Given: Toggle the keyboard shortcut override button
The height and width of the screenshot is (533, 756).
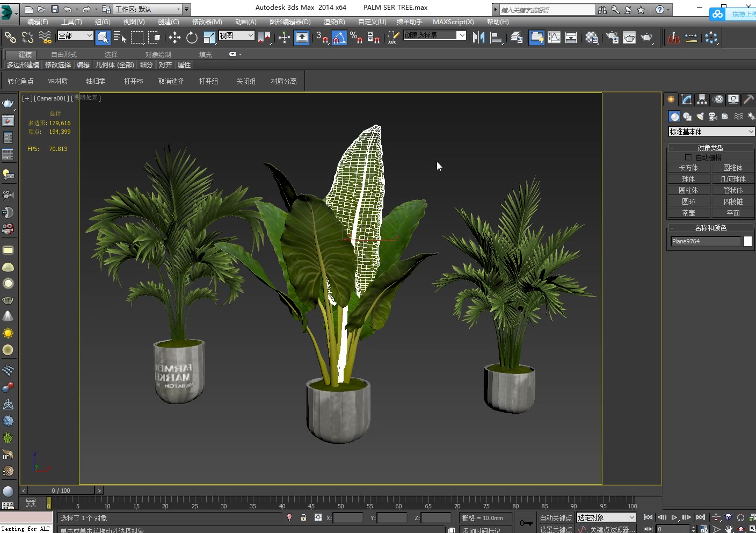Looking at the screenshot, I should (302, 37).
